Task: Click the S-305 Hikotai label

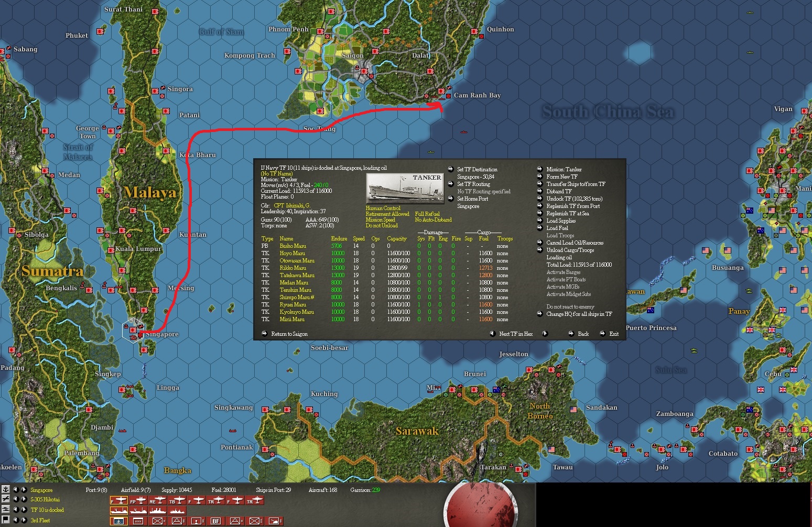Action: (x=45, y=499)
